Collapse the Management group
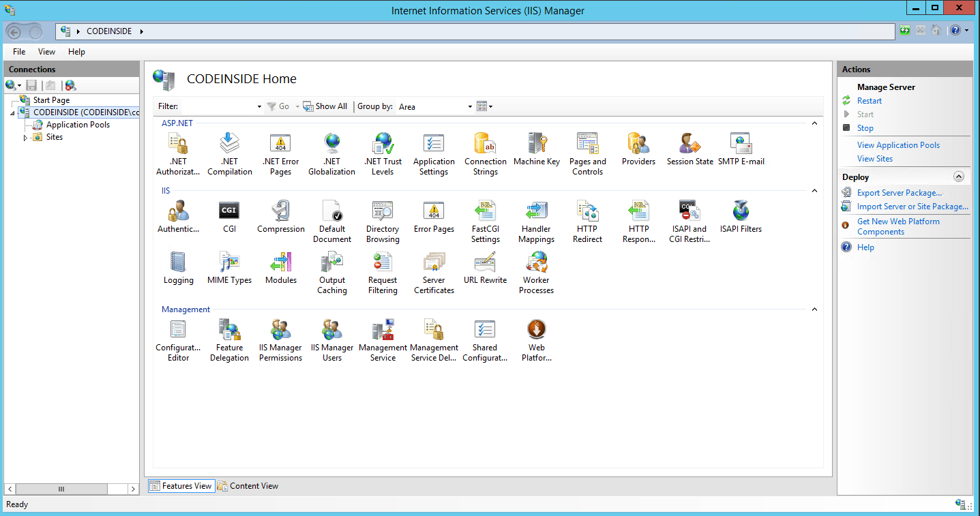 tap(814, 309)
